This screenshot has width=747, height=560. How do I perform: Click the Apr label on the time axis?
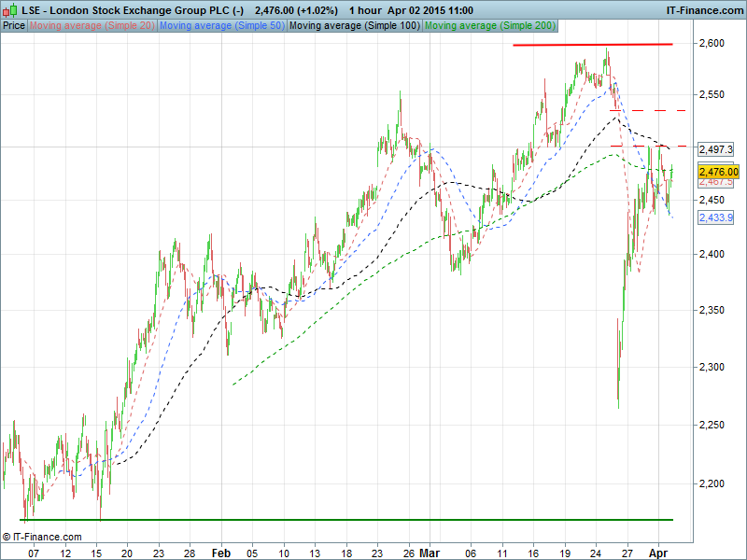(659, 553)
